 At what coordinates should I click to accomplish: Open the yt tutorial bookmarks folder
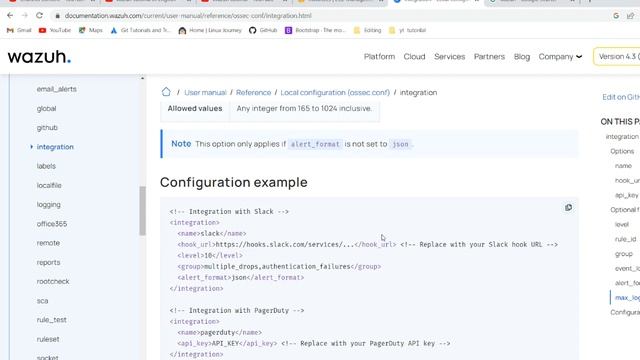coord(407,30)
